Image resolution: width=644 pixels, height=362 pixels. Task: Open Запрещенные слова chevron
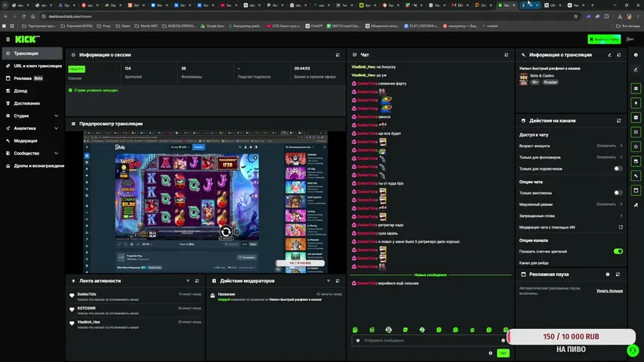pyautogui.click(x=621, y=216)
